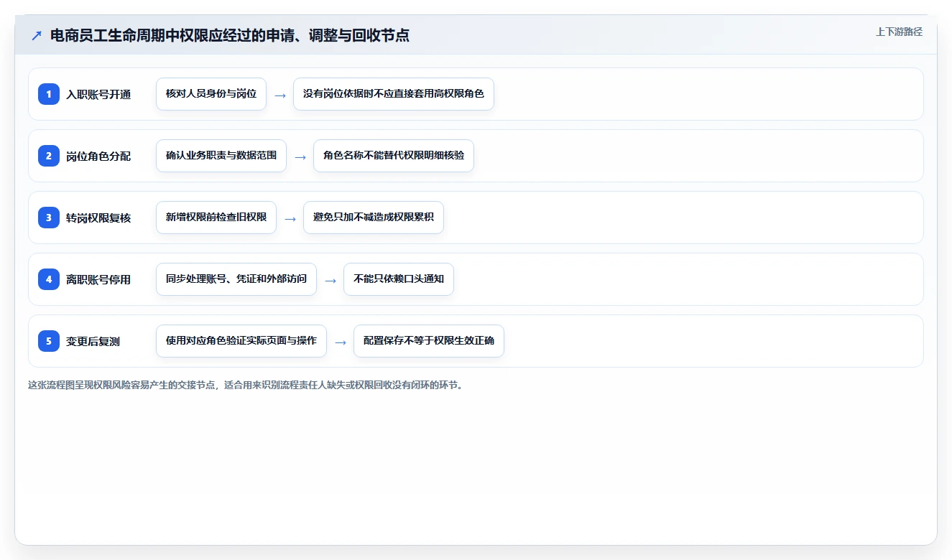Image resolution: width=952 pixels, height=560 pixels.
Task: Open the 避免只加不减造成权限累积 node
Action: pos(374,218)
